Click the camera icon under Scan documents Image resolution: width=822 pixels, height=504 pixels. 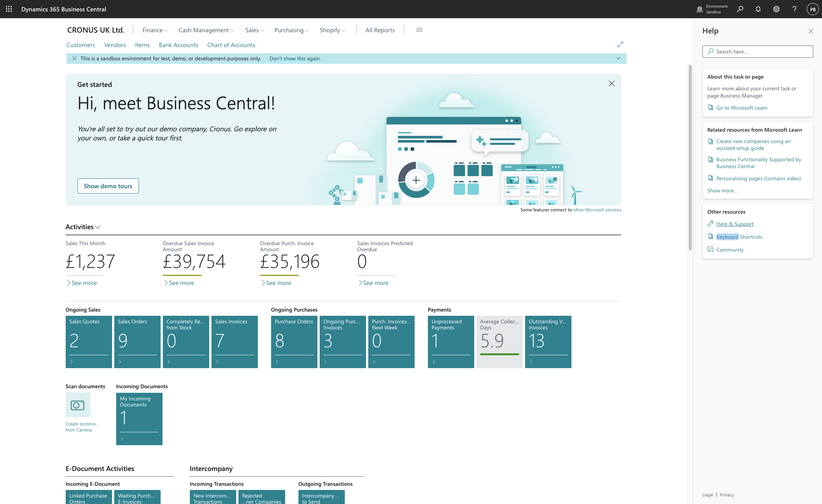click(78, 405)
